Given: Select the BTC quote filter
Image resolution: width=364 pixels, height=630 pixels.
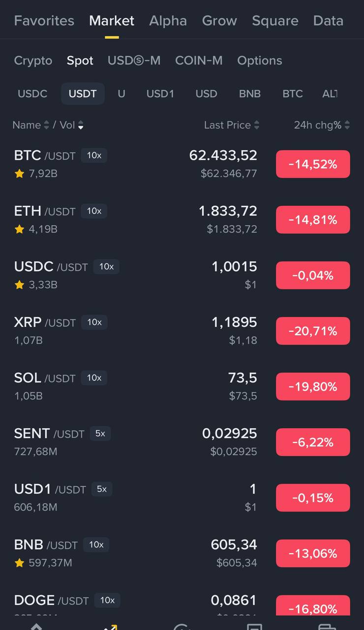Looking at the screenshot, I should (x=293, y=94).
